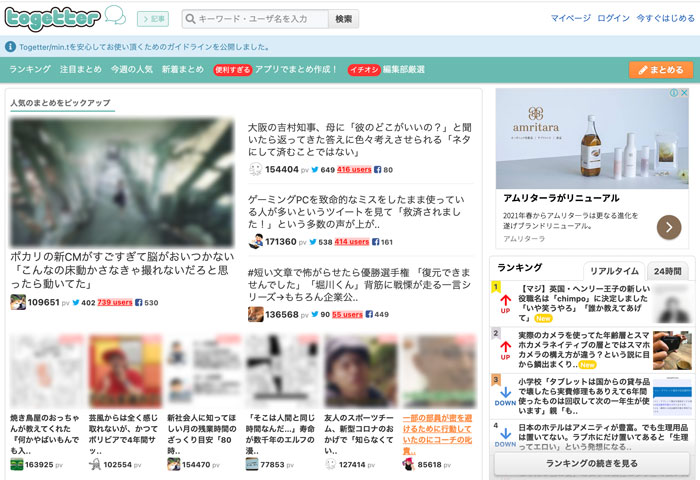Click author avatar beside 85618 pv
Screen dimensions: 700x480
(x=408, y=464)
